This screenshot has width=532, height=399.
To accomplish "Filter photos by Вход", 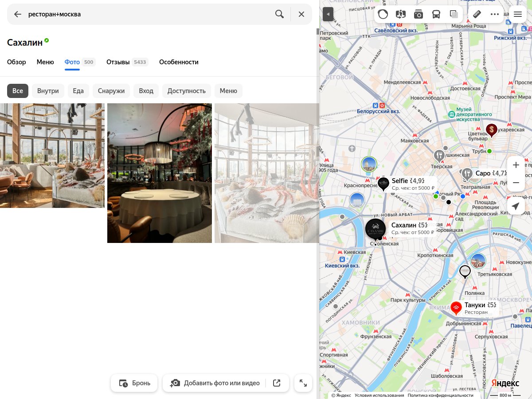I will click(146, 91).
